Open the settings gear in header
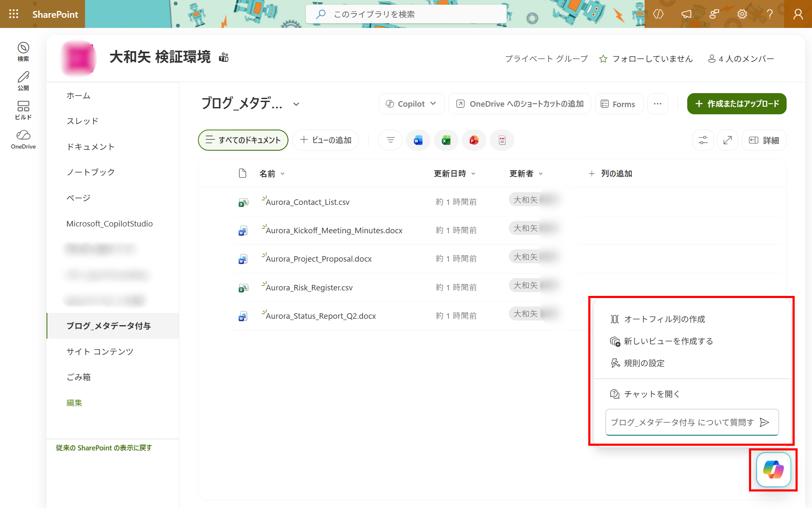Viewport: 812px width, 508px height. pyautogui.click(x=742, y=14)
